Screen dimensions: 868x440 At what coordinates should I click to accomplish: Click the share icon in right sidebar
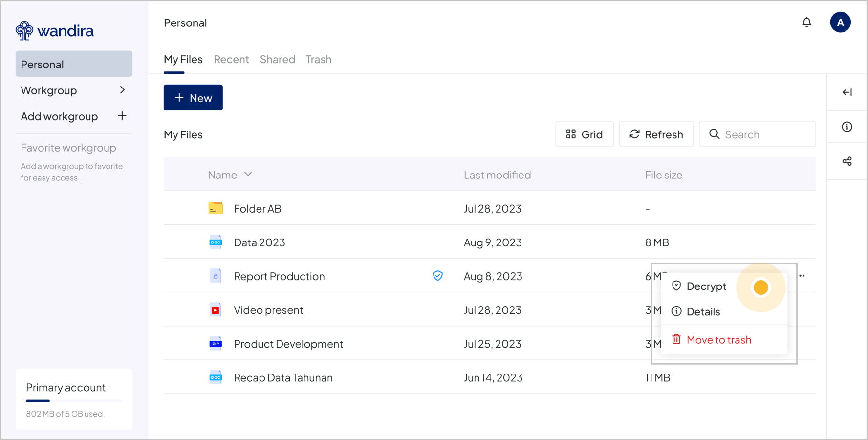(x=847, y=161)
